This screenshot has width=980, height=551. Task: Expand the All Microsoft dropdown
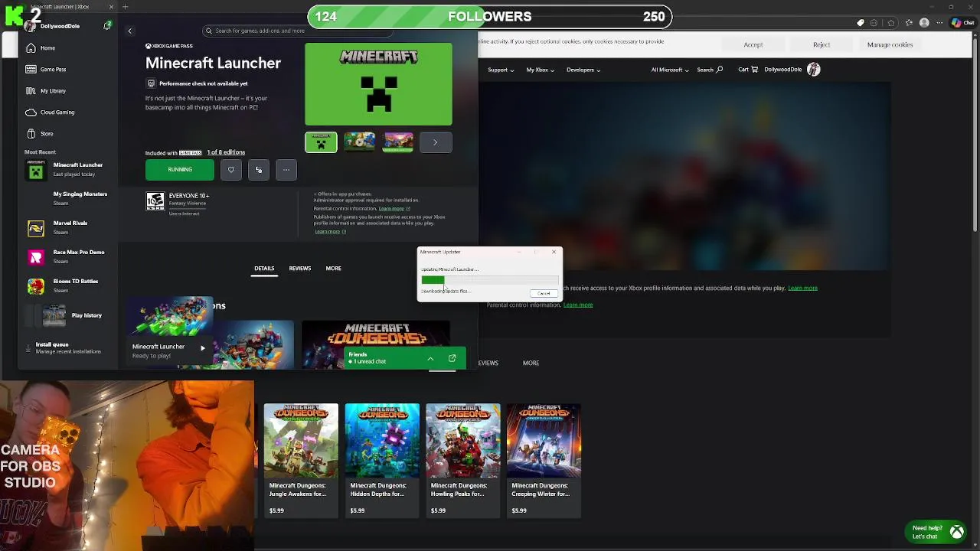click(670, 70)
